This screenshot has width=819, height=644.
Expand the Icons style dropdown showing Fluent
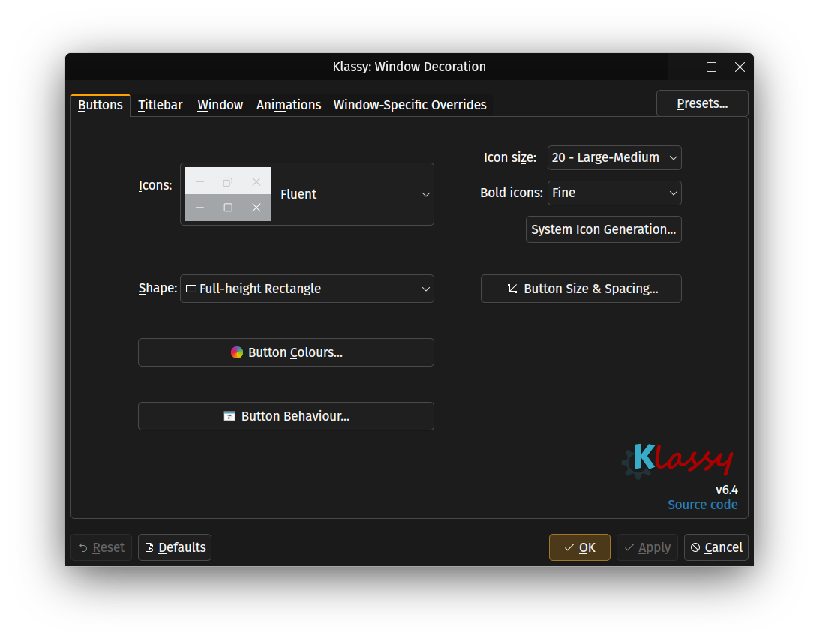(307, 194)
